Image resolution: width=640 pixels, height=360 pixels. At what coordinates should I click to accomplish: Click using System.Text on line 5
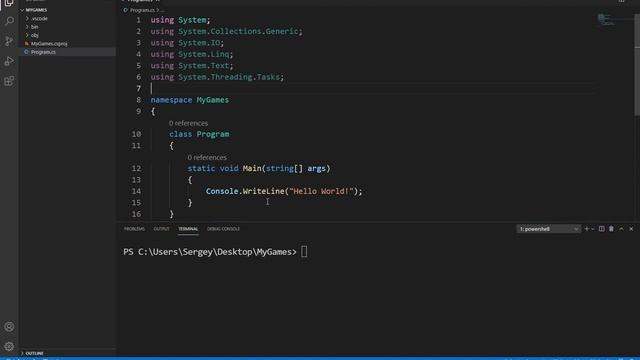point(192,65)
